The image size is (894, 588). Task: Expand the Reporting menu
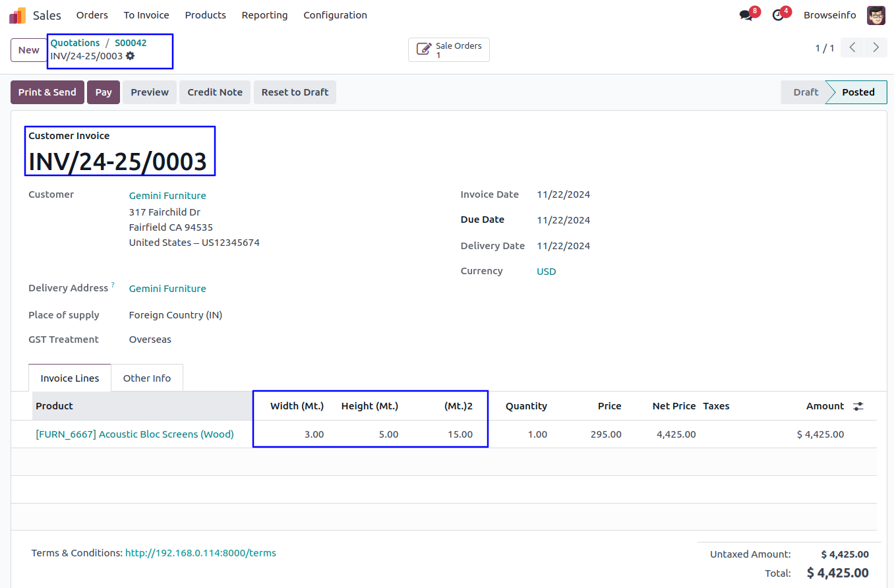point(264,15)
